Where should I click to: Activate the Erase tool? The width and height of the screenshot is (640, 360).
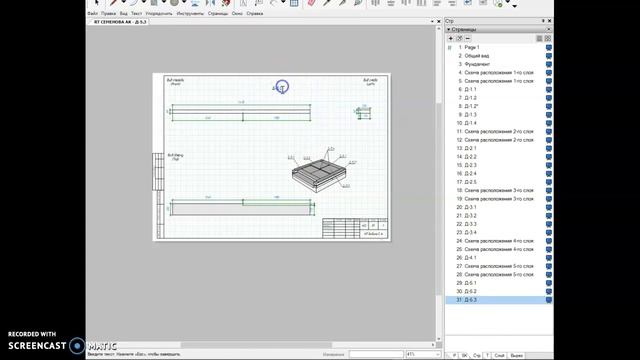[311, 3]
